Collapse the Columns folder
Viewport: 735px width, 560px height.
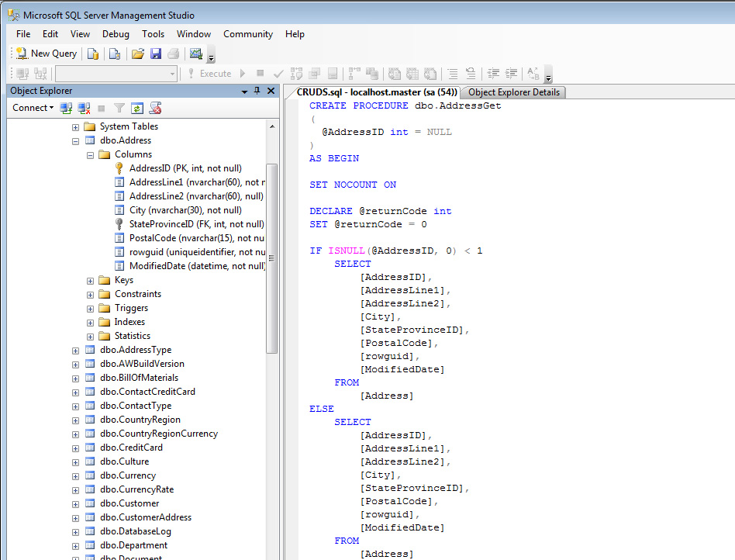[x=90, y=155]
